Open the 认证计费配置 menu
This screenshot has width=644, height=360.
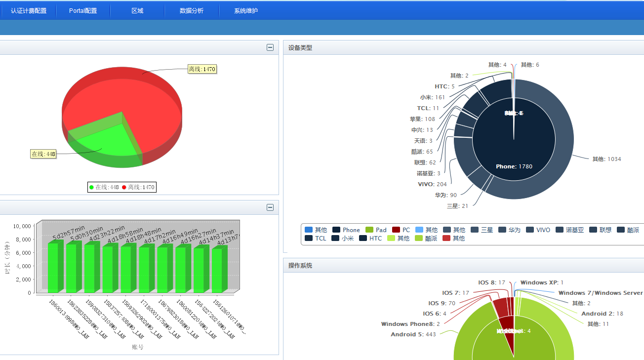pyautogui.click(x=29, y=11)
